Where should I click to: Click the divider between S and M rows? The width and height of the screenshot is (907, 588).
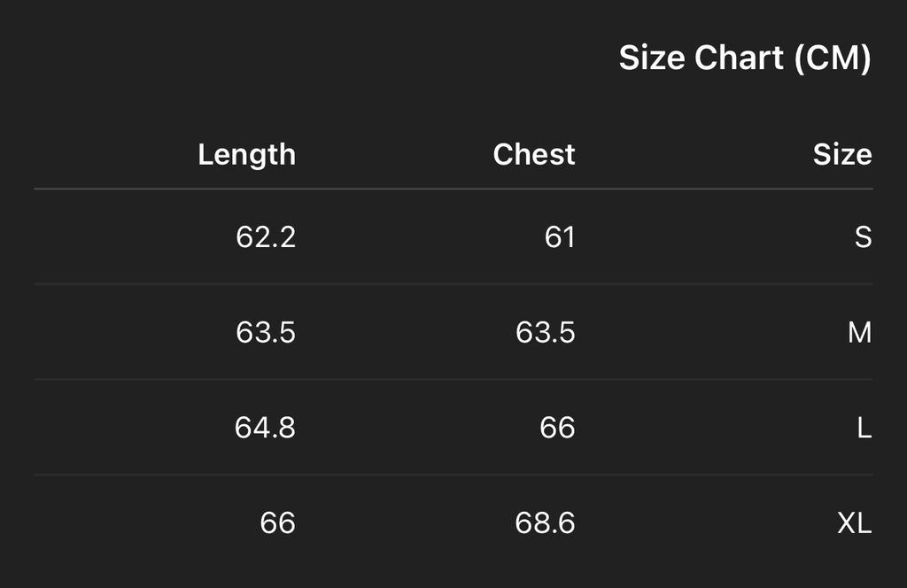(453, 284)
